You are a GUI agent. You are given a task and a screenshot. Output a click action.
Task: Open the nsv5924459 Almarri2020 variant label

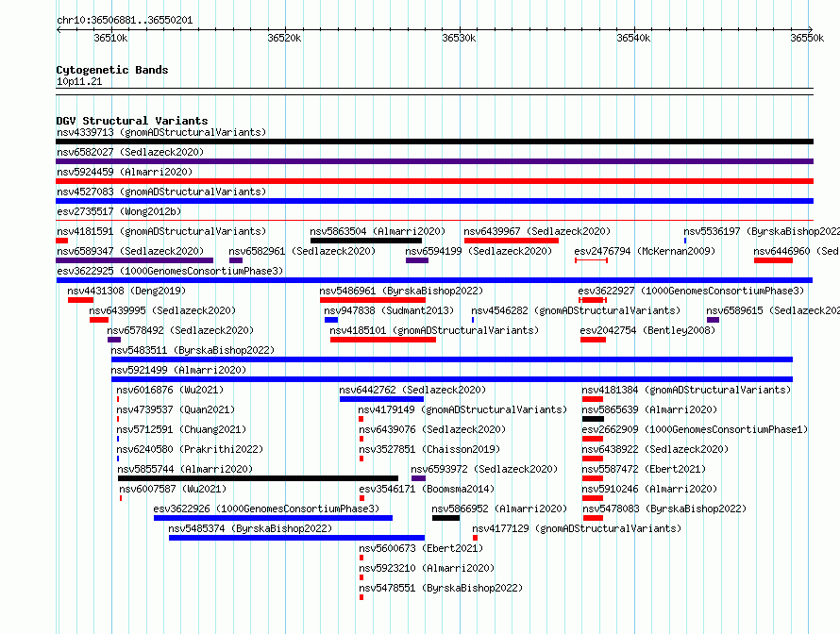[125, 172]
